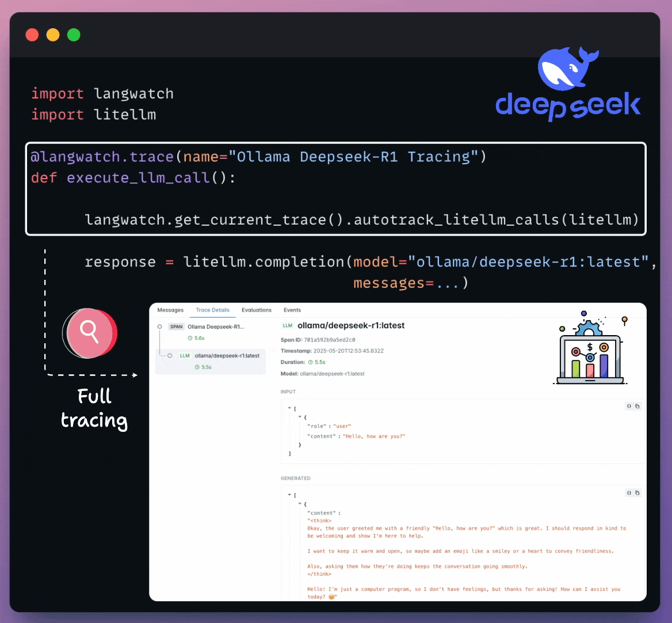Open the Events tab
The image size is (672, 623).
(292, 310)
